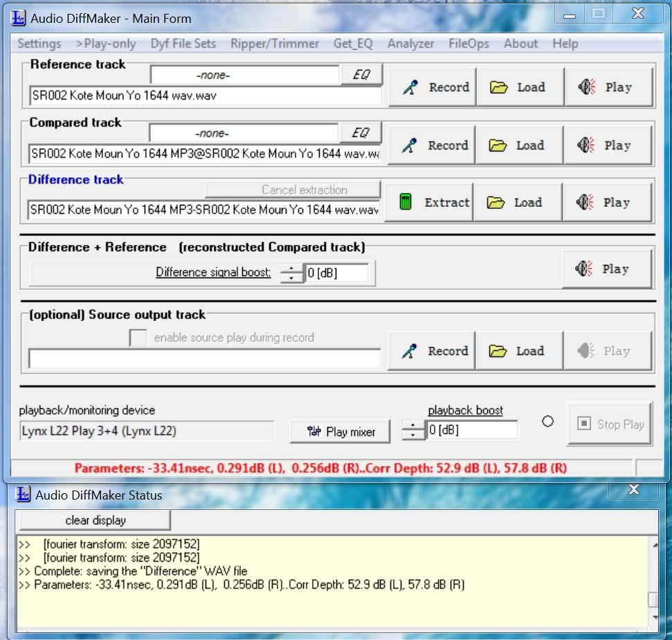This screenshot has height=640, width=672.
Task: Click the Source output track Record microphone icon
Action: click(409, 351)
